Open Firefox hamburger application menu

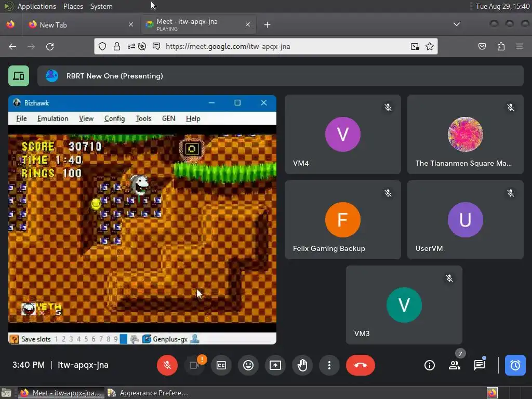pyautogui.click(x=519, y=46)
